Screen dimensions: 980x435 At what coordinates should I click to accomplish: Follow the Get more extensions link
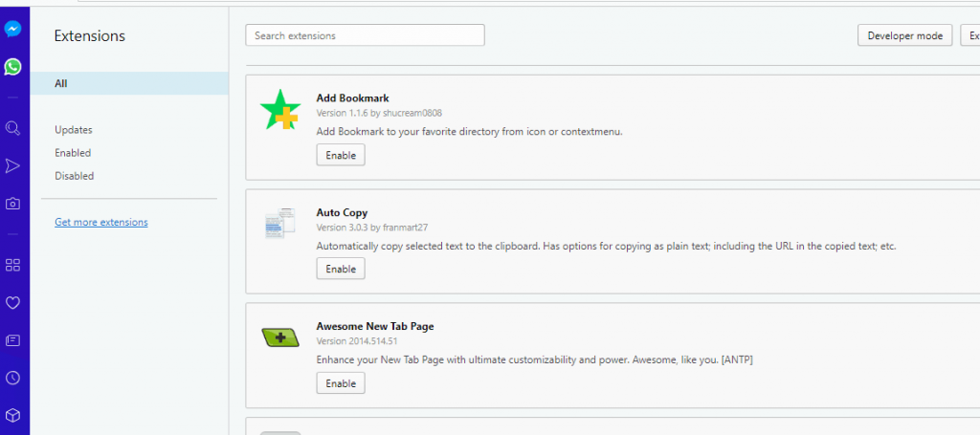point(101,222)
